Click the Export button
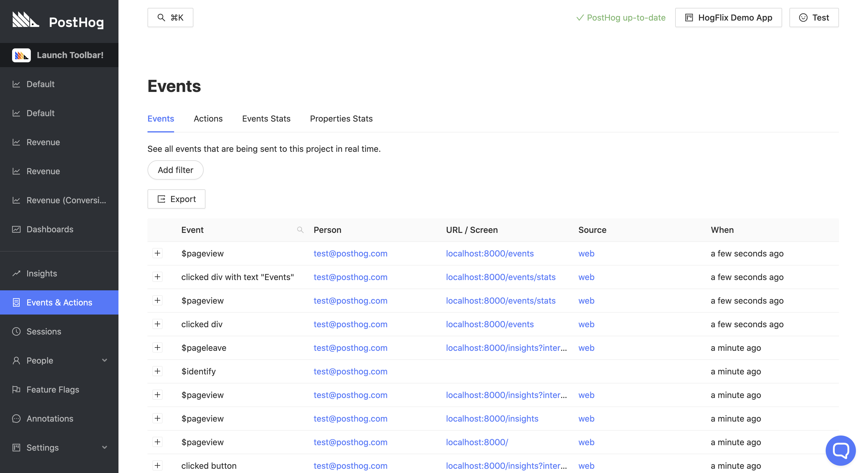The height and width of the screenshot is (473, 868). (x=176, y=199)
